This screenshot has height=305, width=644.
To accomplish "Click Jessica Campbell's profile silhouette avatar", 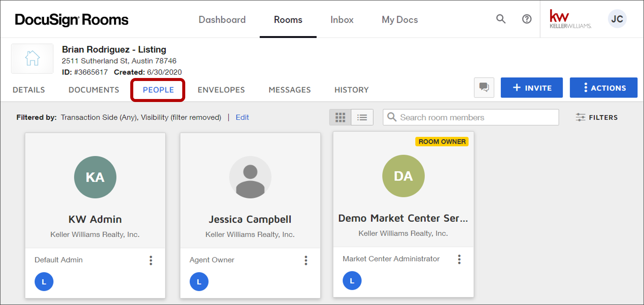I will pyautogui.click(x=250, y=177).
